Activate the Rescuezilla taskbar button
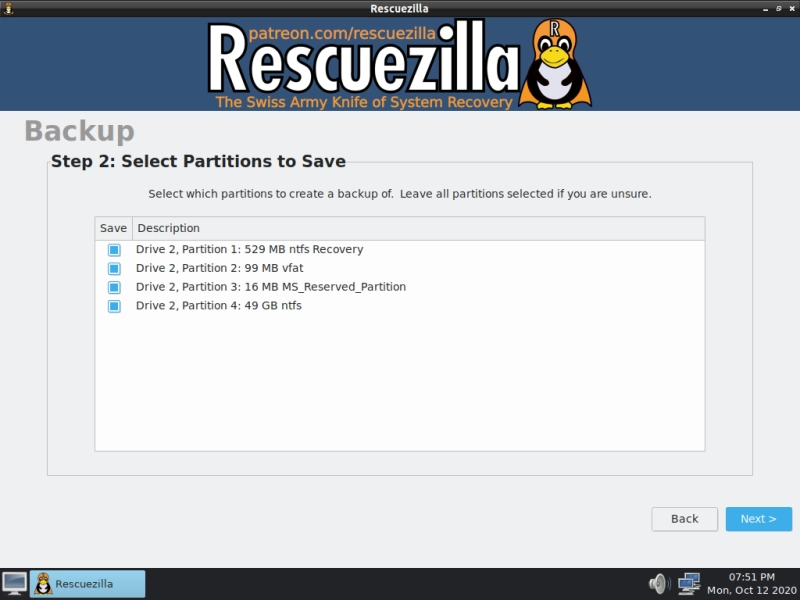 [87, 584]
